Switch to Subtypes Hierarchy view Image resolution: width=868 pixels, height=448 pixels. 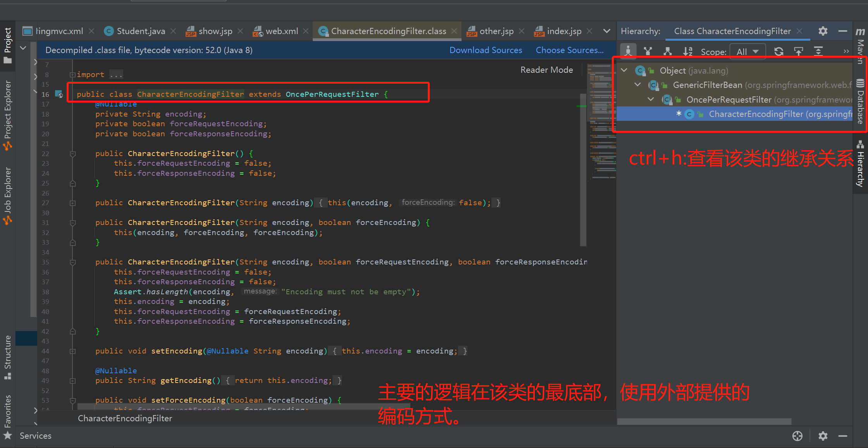click(667, 51)
